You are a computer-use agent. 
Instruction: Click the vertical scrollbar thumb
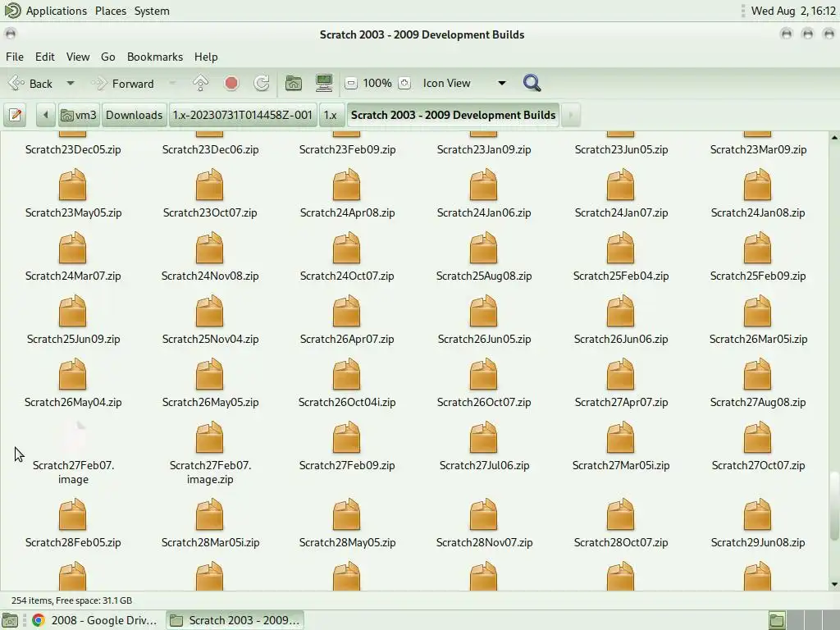click(x=834, y=505)
